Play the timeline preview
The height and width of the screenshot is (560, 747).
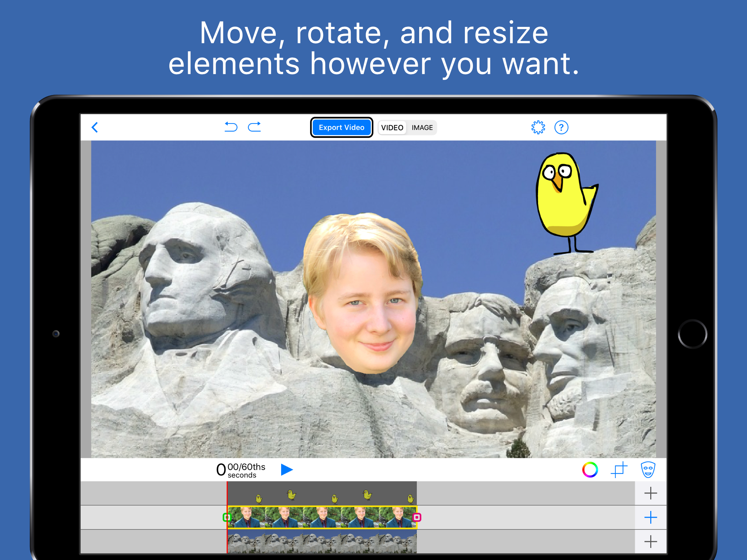click(287, 470)
